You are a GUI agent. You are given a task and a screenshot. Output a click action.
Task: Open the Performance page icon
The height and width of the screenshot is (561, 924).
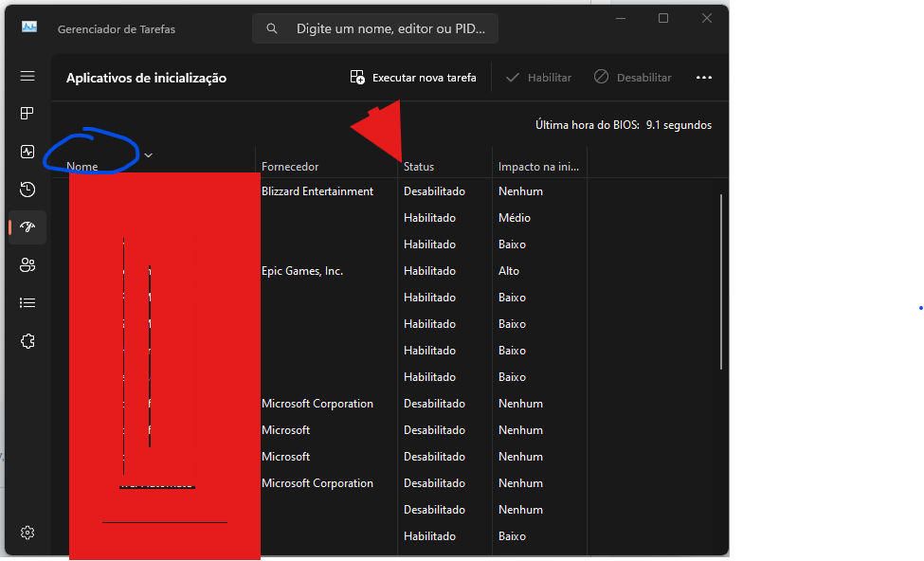27,152
